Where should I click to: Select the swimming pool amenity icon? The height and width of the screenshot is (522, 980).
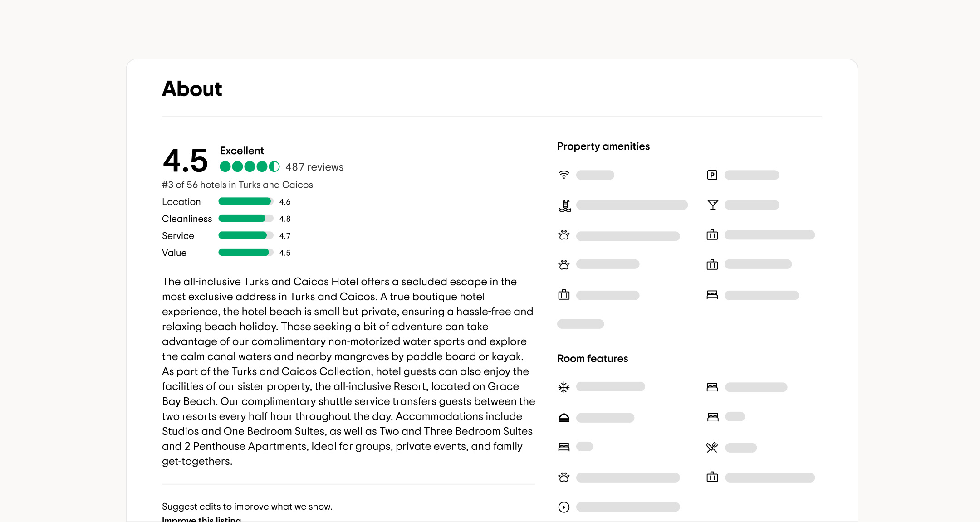click(563, 205)
